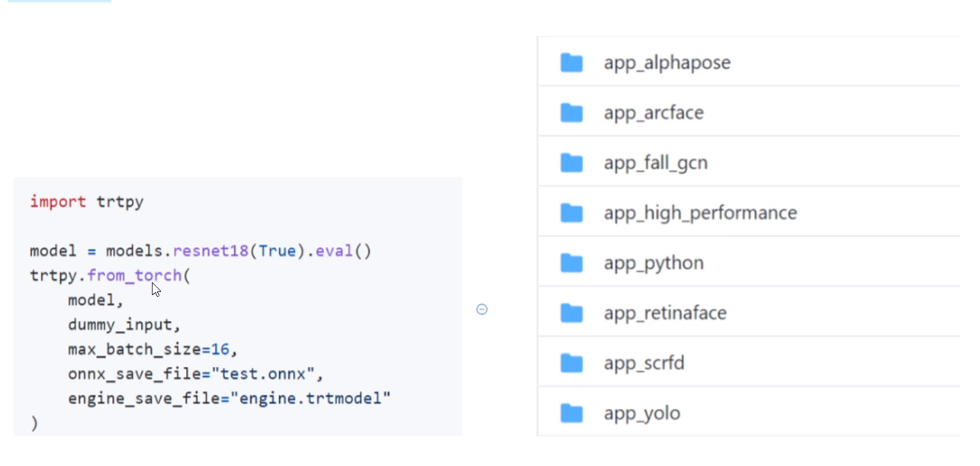Open the app_high_performance folder name
The height and width of the screenshot is (466, 980).
tap(700, 213)
